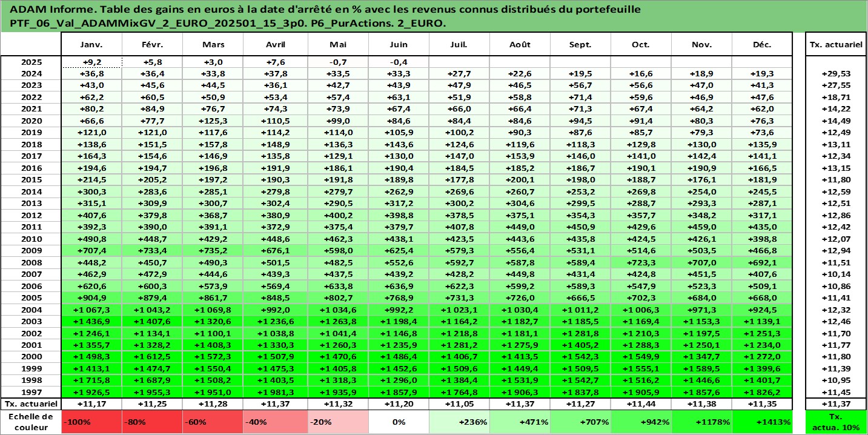This screenshot has width=868, height=435.
Task: Click the 'Tx. actuariel' header in right column
Action: tap(836, 45)
